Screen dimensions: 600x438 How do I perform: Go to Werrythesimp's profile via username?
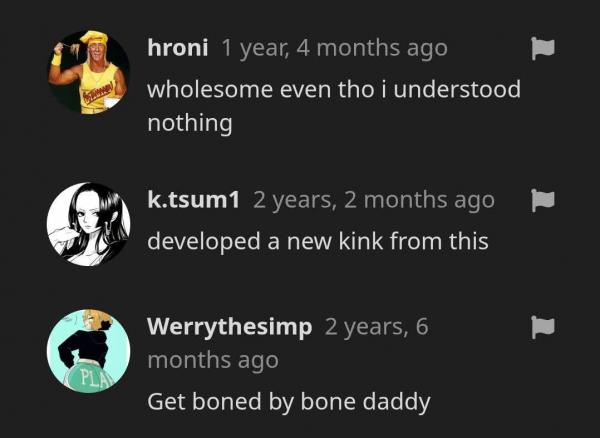click(x=230, y=327)
